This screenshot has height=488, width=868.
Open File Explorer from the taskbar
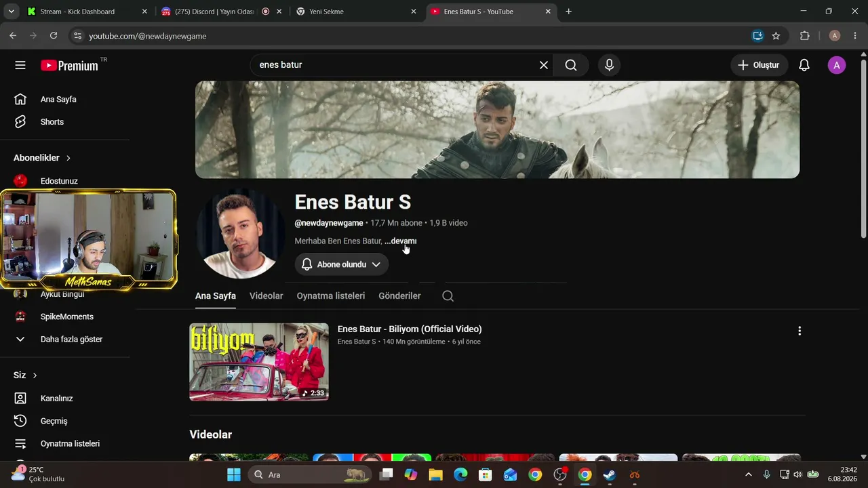[x=435, y=474]
